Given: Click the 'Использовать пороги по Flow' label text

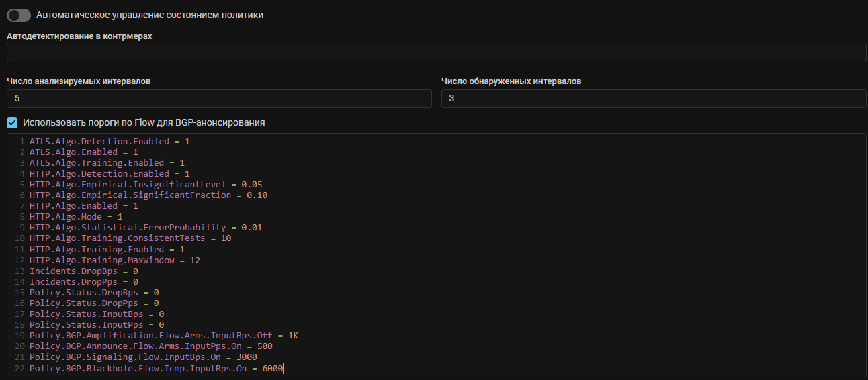Looking at the screenshot, I should (x=143, y=123).
